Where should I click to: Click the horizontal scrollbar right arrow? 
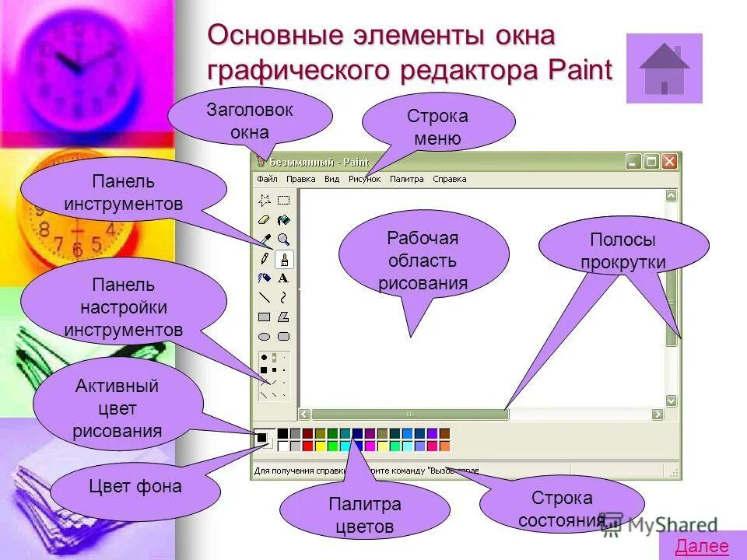658,414
